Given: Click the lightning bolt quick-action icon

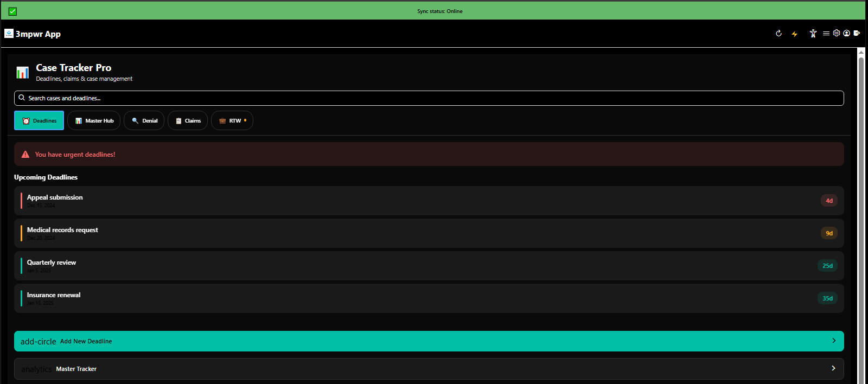Looking at the screenshot, I should (794, 34).
